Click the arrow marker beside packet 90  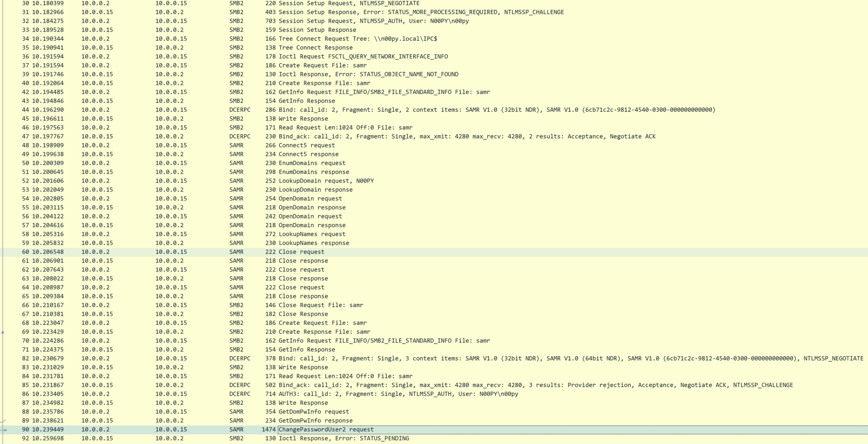(x=4, y=429)
